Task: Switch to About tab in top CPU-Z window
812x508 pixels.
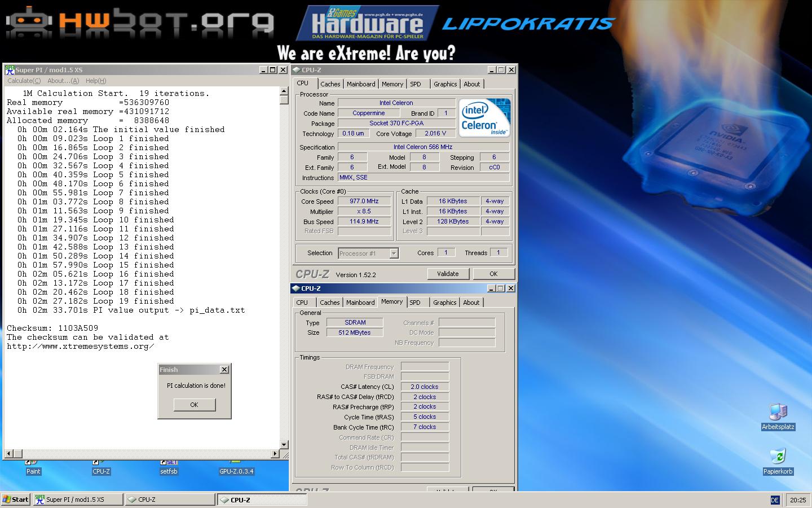Action: tap(472, 84)
